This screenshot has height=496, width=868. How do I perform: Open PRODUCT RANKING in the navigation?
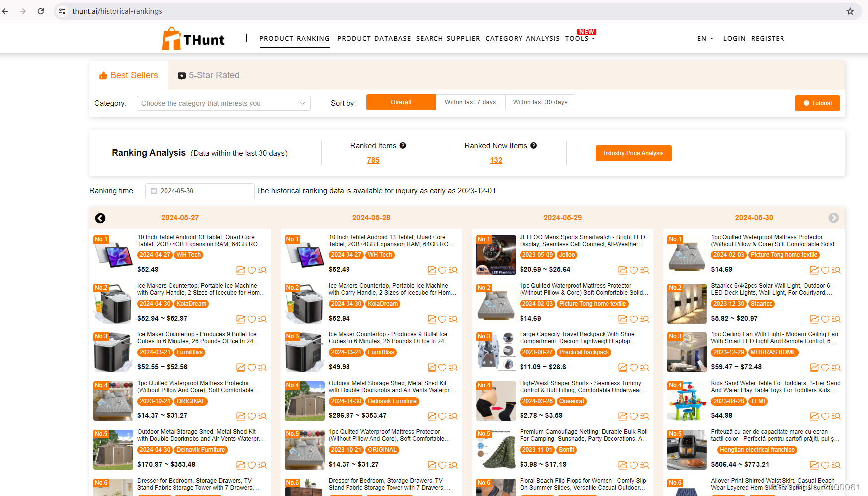294,39
